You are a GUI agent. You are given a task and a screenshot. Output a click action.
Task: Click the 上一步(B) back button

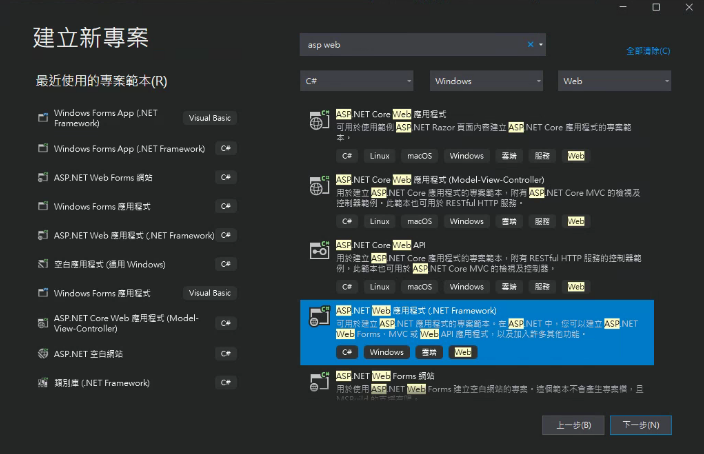[x=574, y=425]
